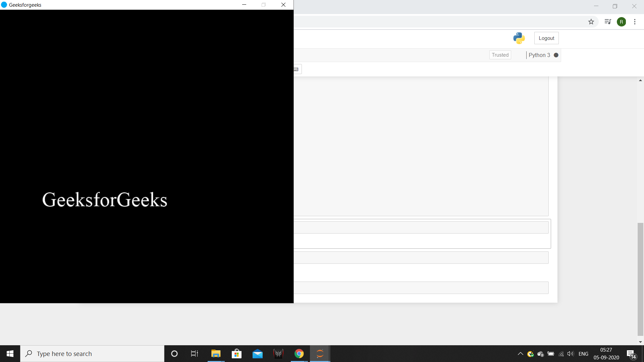Open Chrome's three-dot menu
The width and height of the screenshot is (644, 362).
(x=635, y=22)
